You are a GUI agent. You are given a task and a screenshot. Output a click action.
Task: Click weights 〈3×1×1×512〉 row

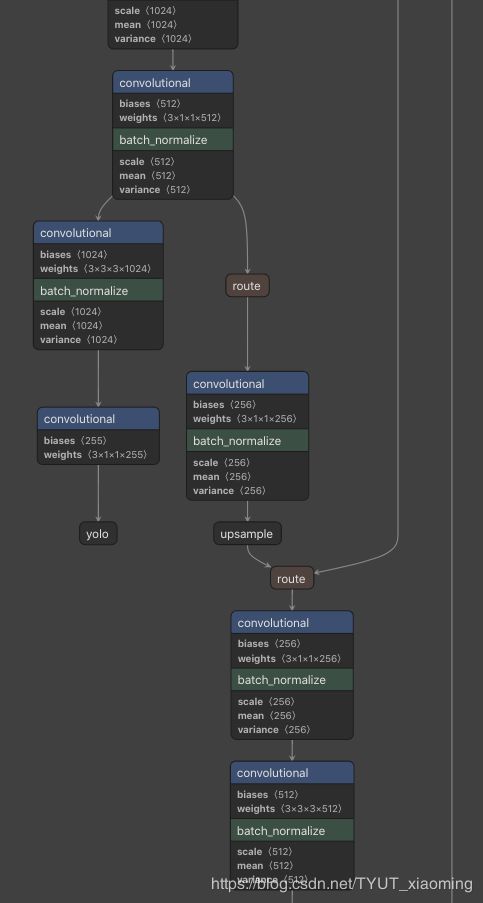pyautogui.click(x=170, y=118)
